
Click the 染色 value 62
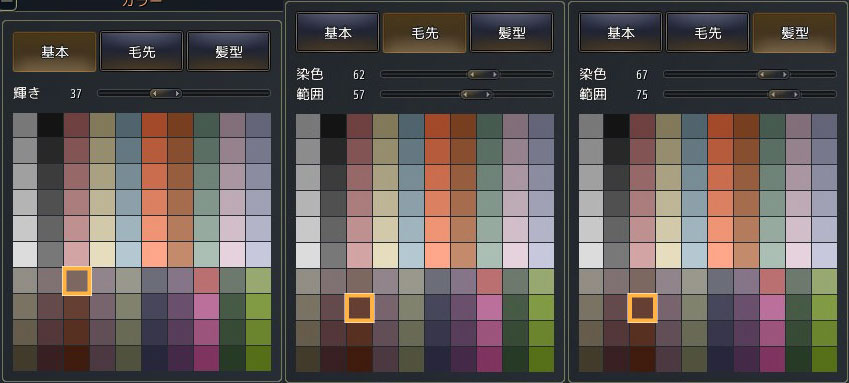point(359,75)
